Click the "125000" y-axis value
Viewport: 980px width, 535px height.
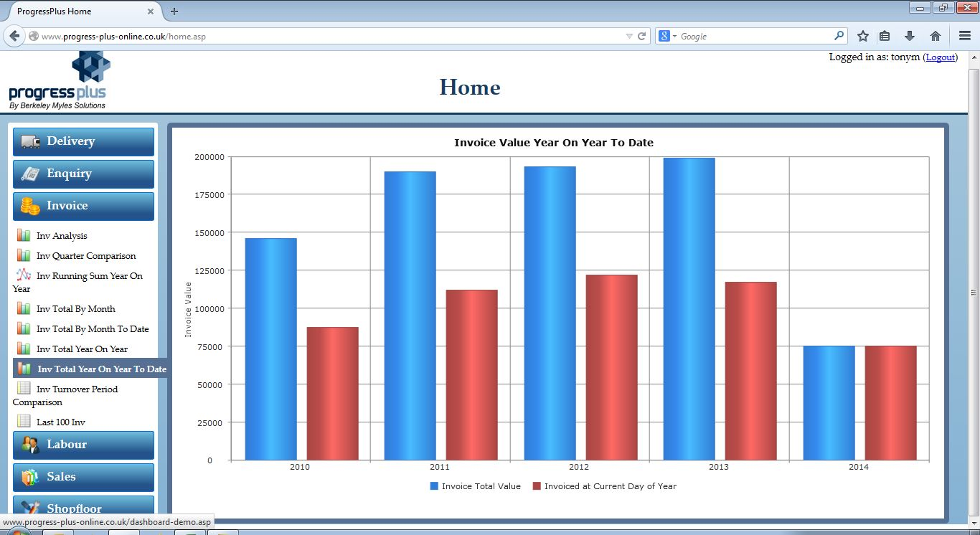coord(209,270)
